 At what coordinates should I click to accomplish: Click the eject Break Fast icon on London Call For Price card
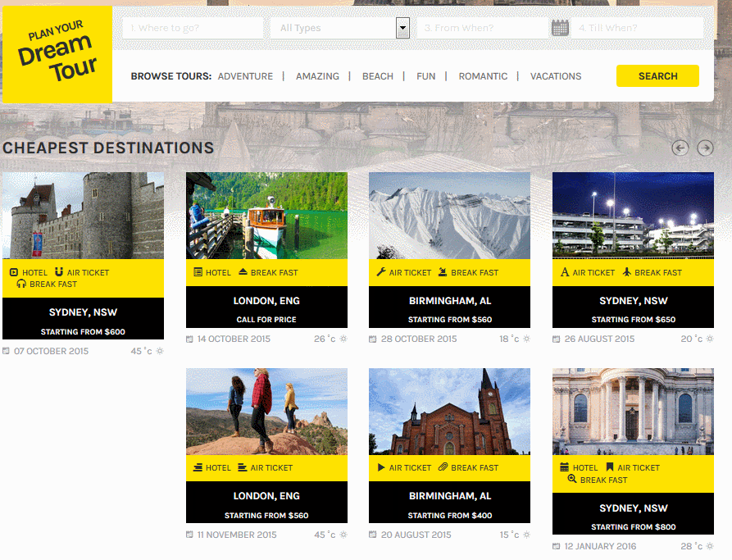(x=243, y=272)
